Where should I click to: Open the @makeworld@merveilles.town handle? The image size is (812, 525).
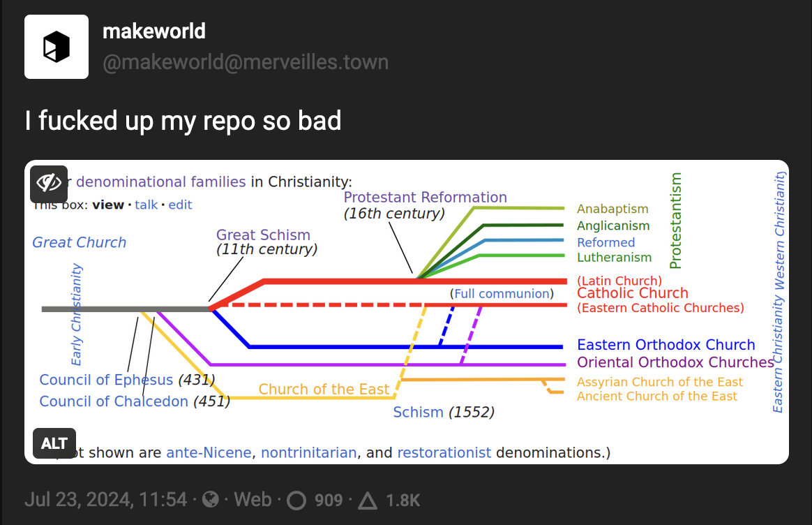tap(245, 62)
